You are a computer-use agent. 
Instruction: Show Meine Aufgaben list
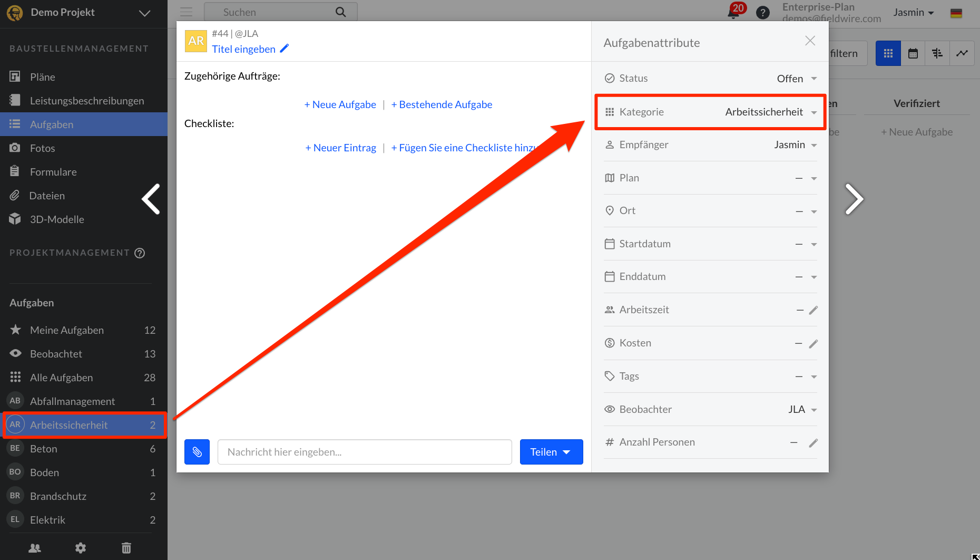(84, 330)
